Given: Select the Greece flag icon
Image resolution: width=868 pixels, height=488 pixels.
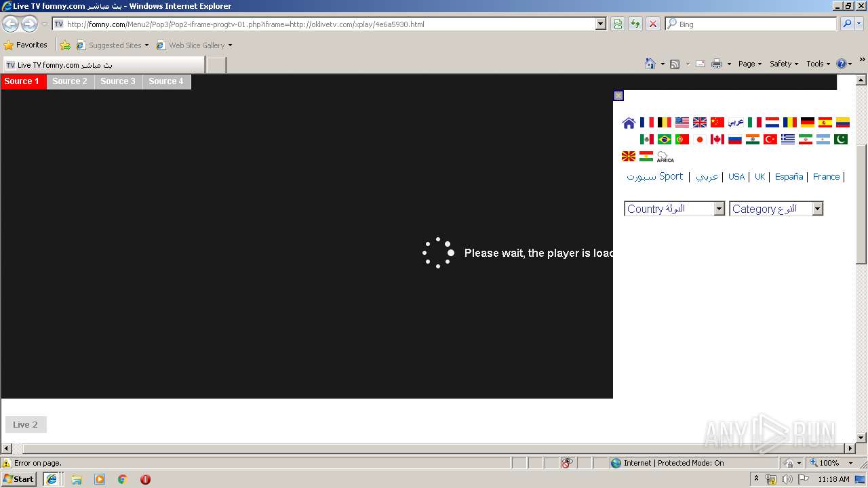Looking at the screenshot, I should tap(788, 139).
